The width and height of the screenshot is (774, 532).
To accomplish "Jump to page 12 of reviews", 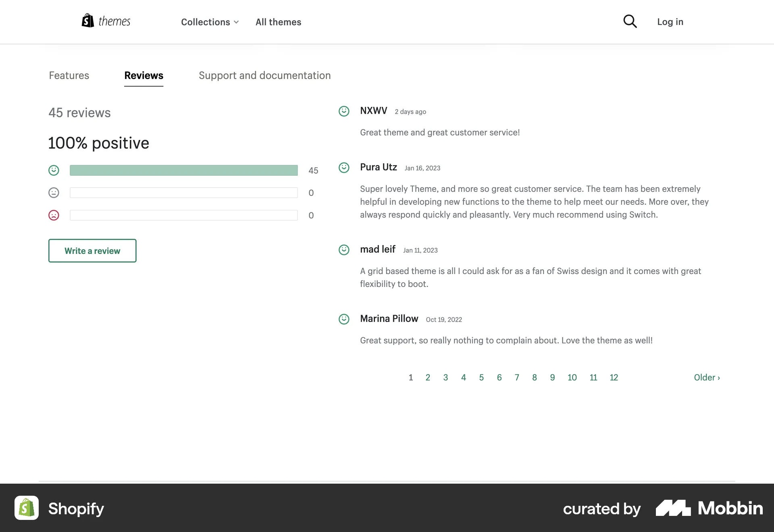I will coord(614,377).
